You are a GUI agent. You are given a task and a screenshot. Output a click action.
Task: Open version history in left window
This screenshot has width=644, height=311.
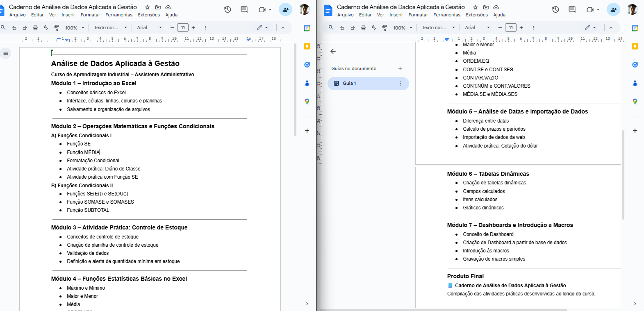(228, 9)
